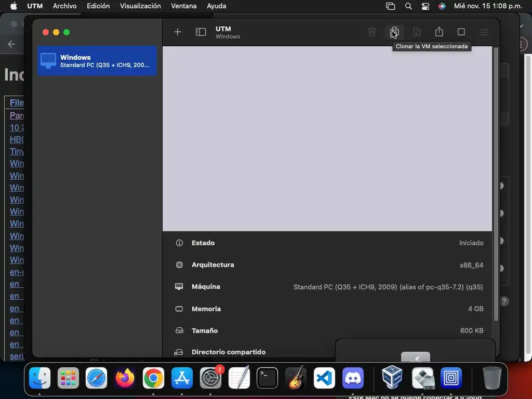Viewport: 532px width, 399px height.
Task: Click the x86_64 architecture value
Action: (x=471, y=265)
